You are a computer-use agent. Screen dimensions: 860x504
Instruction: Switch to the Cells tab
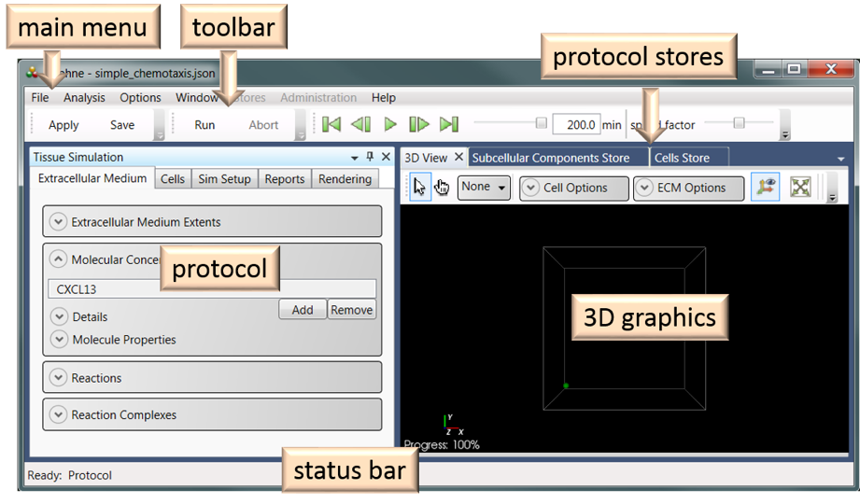click(x=173, y=179)
